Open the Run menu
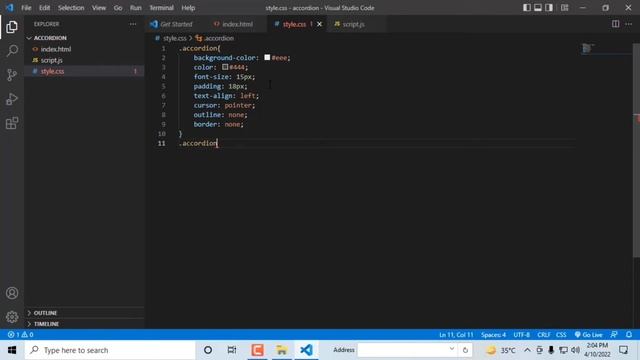Screen dimensions: 640x360 click(136, 8)
